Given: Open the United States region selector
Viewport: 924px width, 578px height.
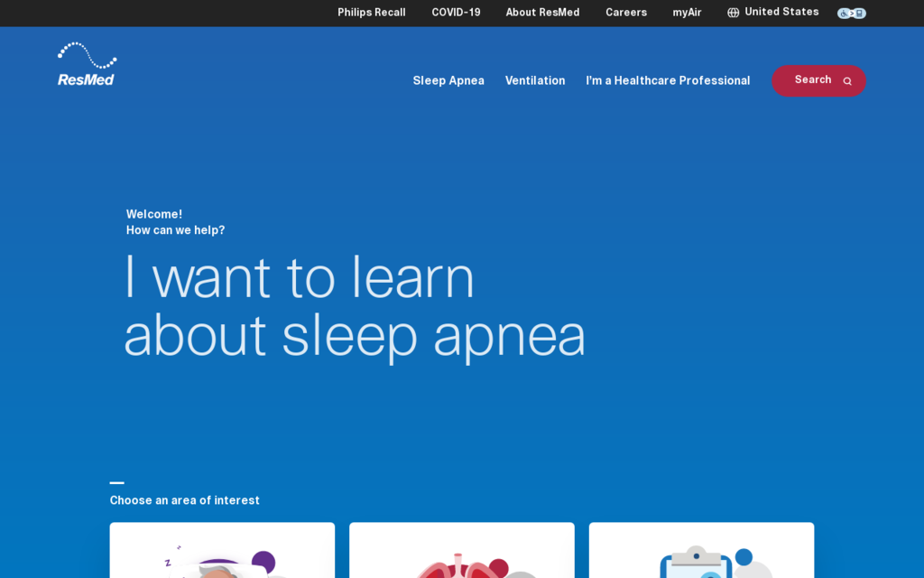Looking at the screenshot, I should coord(781,13).
